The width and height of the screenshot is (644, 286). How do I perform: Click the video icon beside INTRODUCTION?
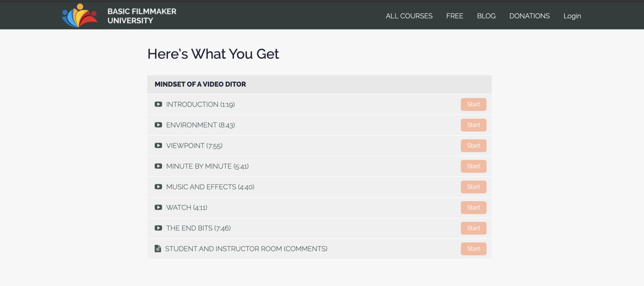click(x=158, y=104)
